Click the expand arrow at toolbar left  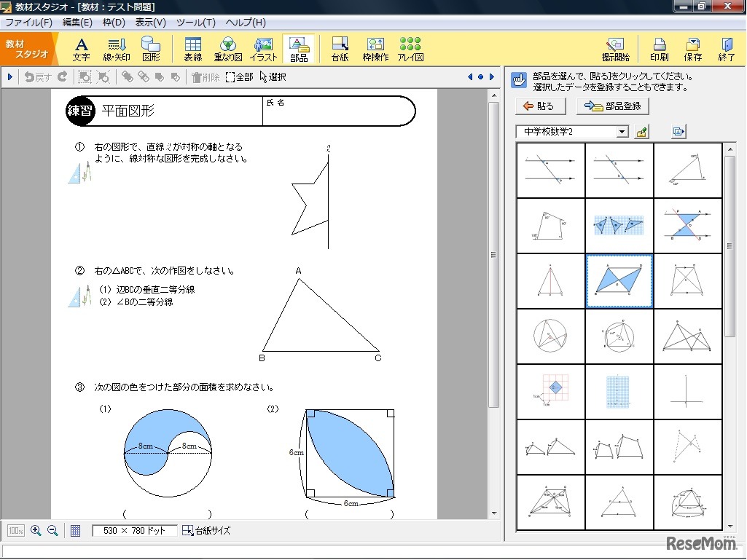tap(9, 76)
